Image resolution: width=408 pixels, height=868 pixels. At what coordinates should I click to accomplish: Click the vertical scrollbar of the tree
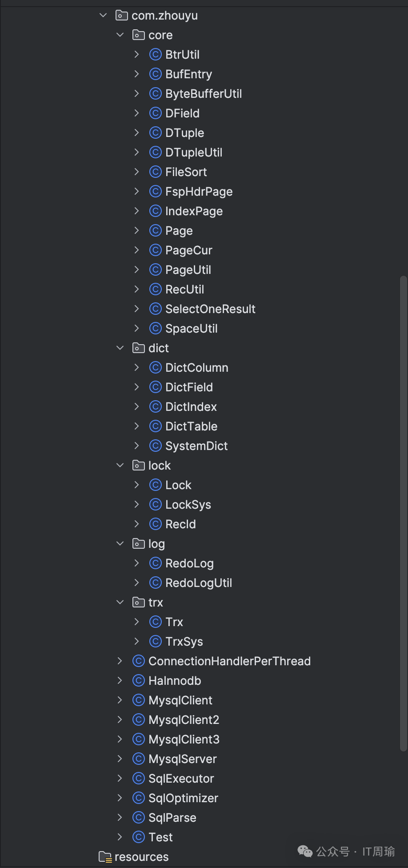click(x=403, y=511)
